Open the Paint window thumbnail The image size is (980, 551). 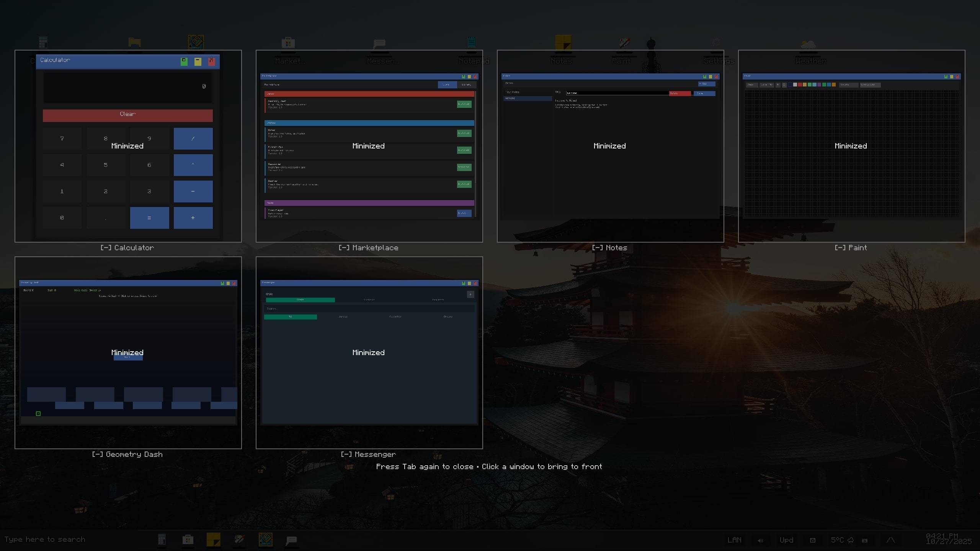851,146
